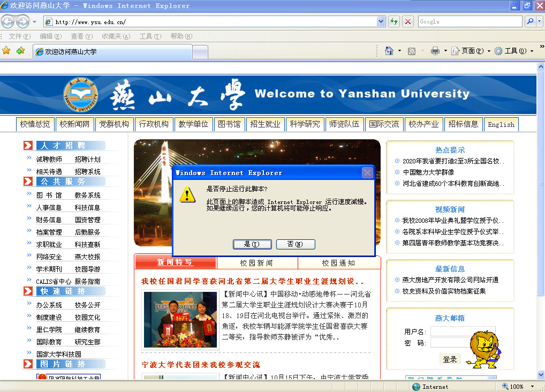Expand the Home icon dropdown arrow

pyautogui.click(x=399, y=51)
